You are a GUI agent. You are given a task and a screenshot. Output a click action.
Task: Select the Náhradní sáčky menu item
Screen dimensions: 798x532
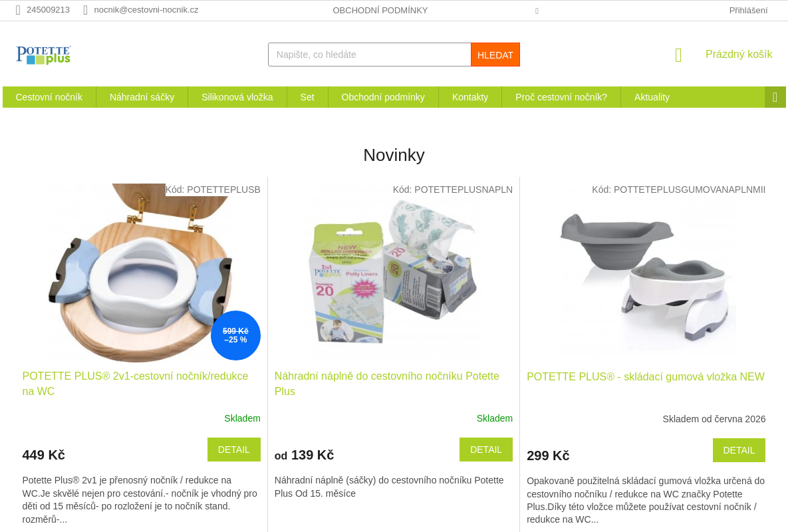tap(142, 97)
